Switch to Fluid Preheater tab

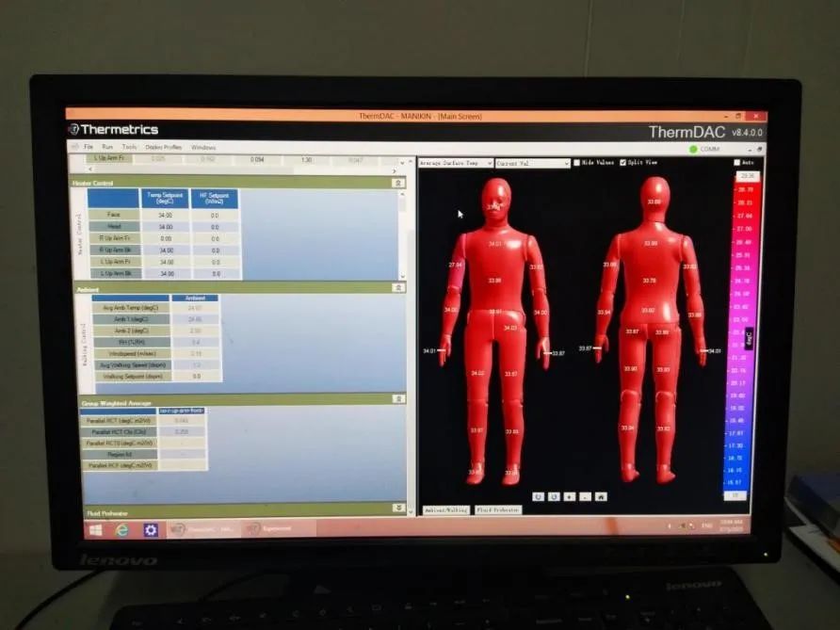tap(497, 510)
